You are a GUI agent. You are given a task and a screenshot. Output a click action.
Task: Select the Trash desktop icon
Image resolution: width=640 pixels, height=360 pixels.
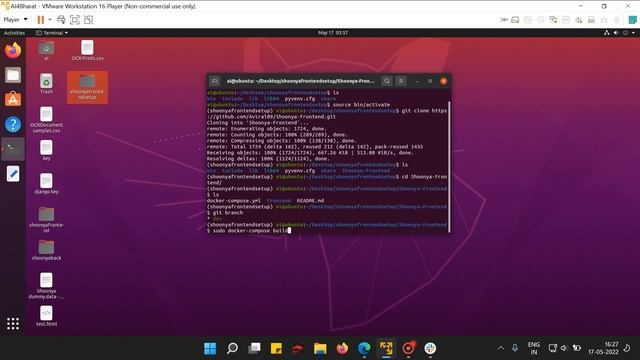(46, 84)
